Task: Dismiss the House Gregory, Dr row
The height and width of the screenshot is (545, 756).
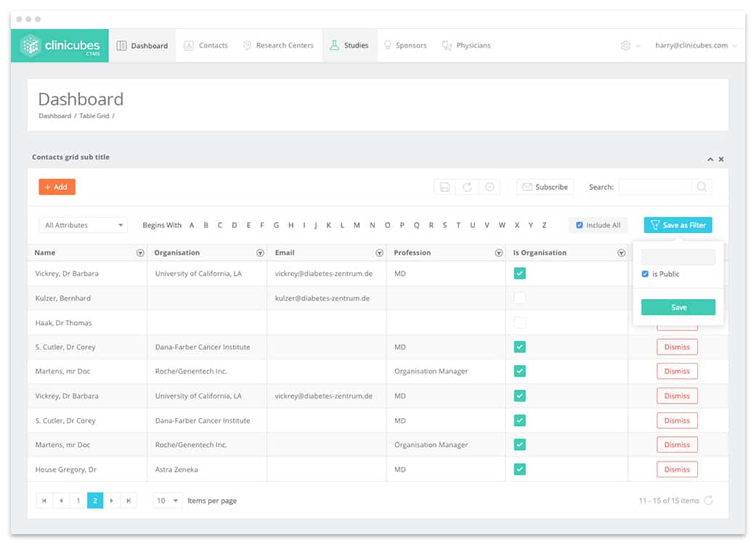Action: [x=677, y=470]
